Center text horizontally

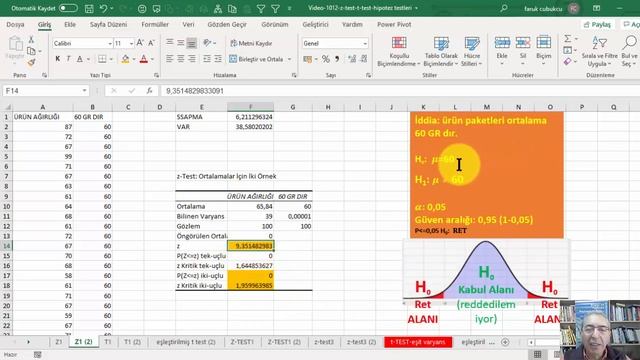180,59
